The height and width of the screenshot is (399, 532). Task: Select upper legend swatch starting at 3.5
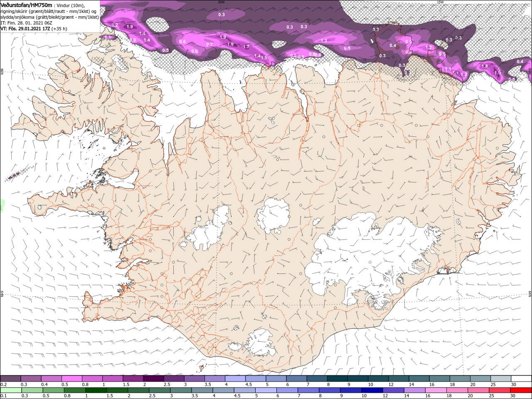pyautogui.click(x=215, y=379)
